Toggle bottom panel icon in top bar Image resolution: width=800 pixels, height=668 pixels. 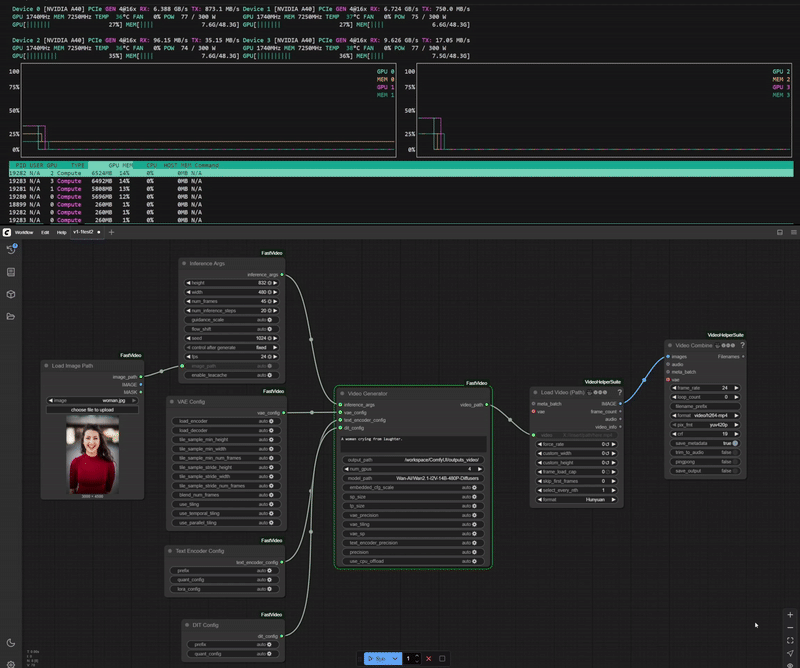(780, 232)
